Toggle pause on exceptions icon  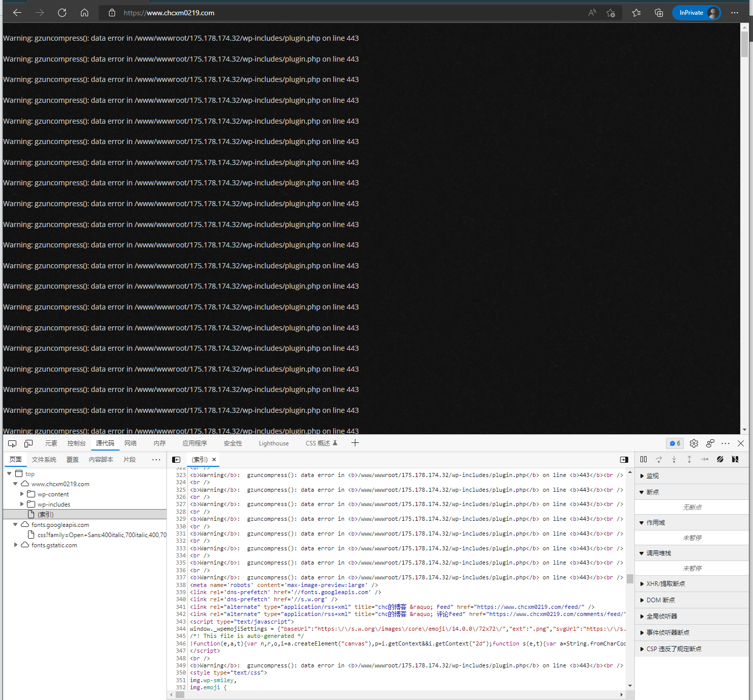coord(735,459)
